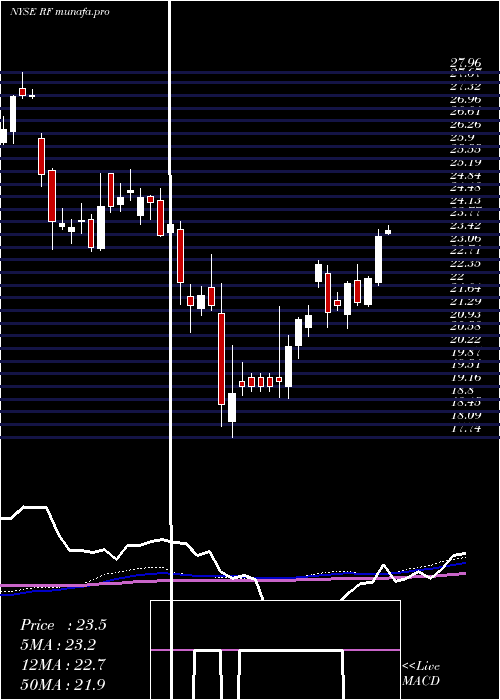Click the 22.35 price axis label
This screenshot has height=700, width=500.
coord(465,263)
